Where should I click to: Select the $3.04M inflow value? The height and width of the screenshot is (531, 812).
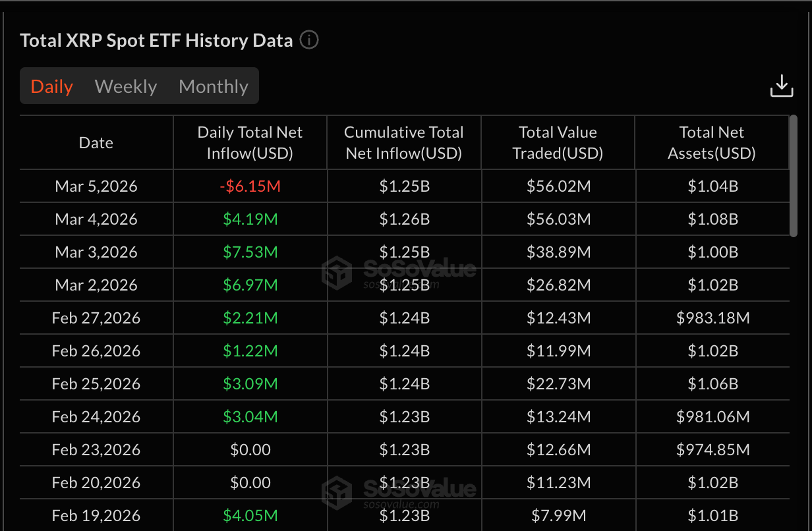click(x=250, y=417)
